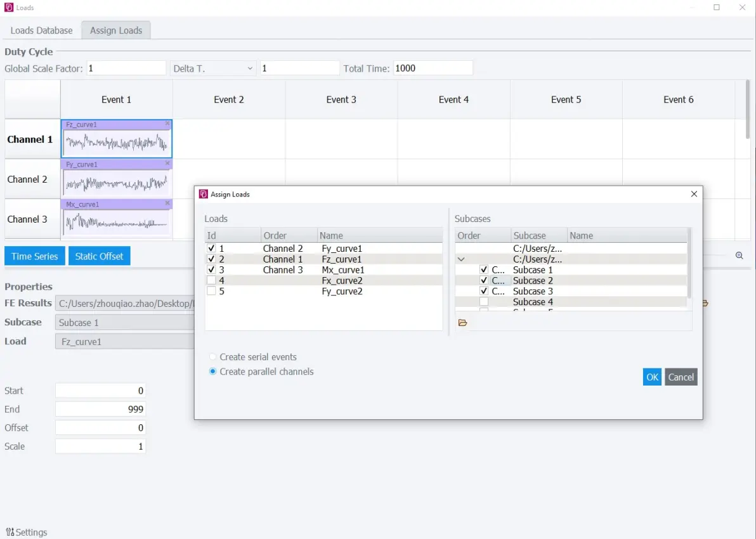Screen dimensions: 756x539
Task: Select Create serial events option
Action: click(212, 357)
